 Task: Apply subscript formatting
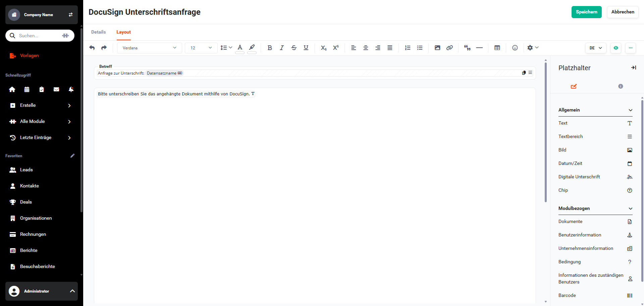[x=324, y=48]
